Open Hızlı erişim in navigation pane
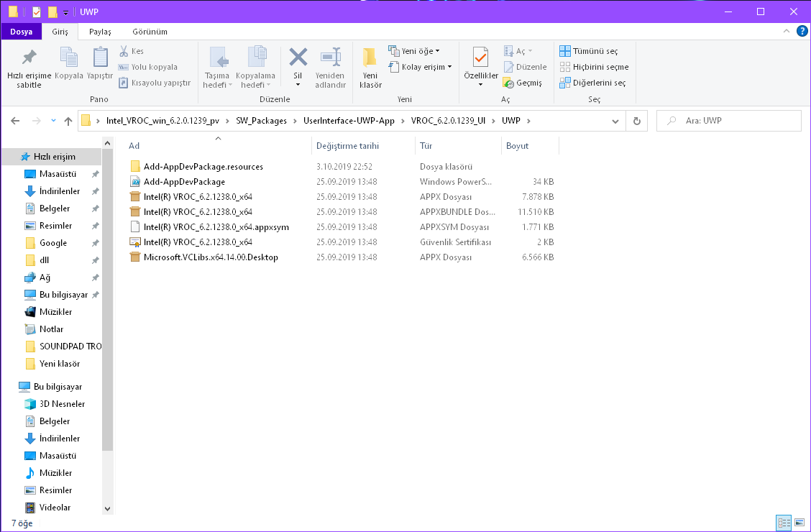This screenshot has width=811, height=532. click(55, 157)
